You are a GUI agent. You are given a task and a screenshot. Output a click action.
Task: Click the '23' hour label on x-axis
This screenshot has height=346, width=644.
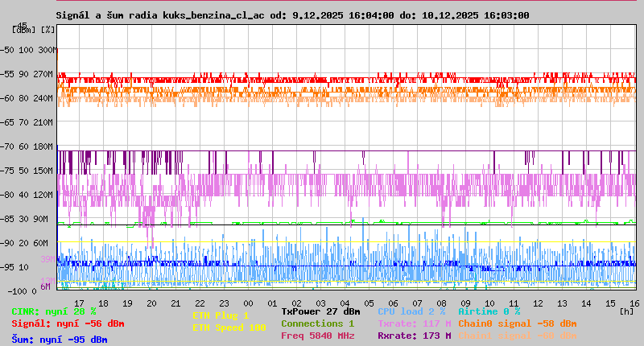pyautogui.click(x=224, y=303)
